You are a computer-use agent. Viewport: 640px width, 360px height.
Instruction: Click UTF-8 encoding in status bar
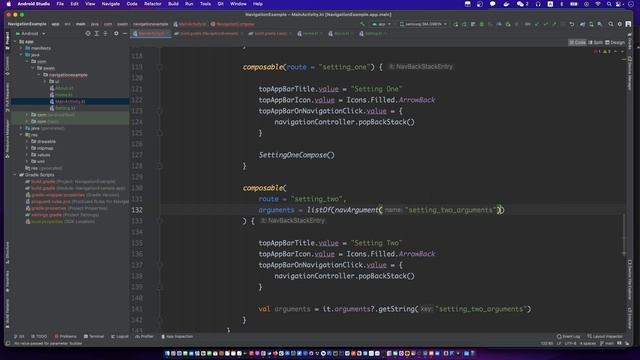pos(570,343)
